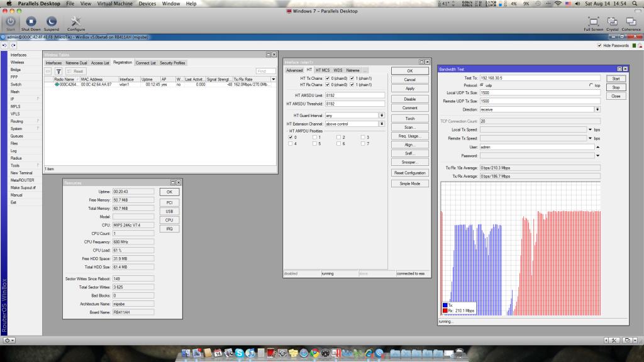The width and height of the screenshot is (644, 362).
Task: Switch to the Access List tab
Action: pyautogui.click(x=100, y=63)
